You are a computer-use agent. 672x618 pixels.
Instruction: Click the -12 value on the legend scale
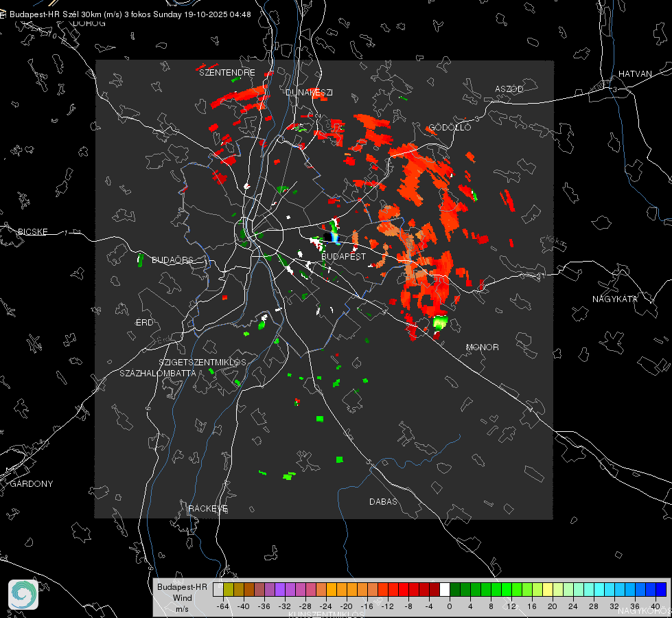(x=387, y=606)
